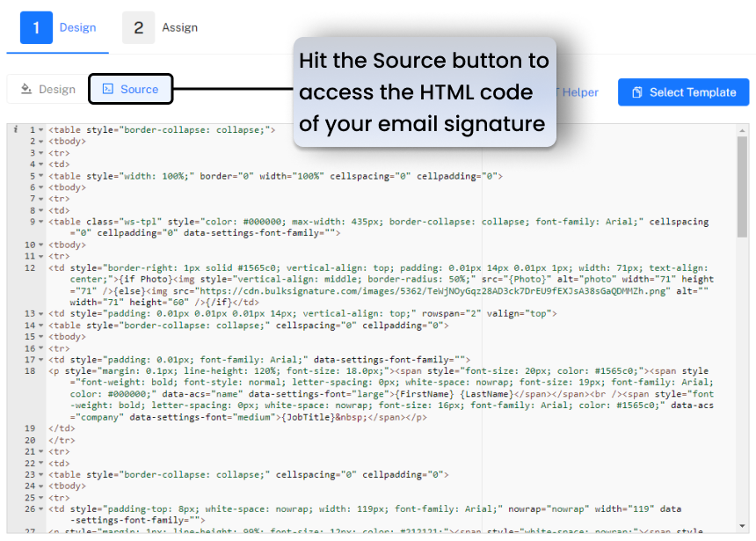Screen dimensions: 756x541
Task: Click the '</td>' tag on line 19
Action: click(62, 428)
